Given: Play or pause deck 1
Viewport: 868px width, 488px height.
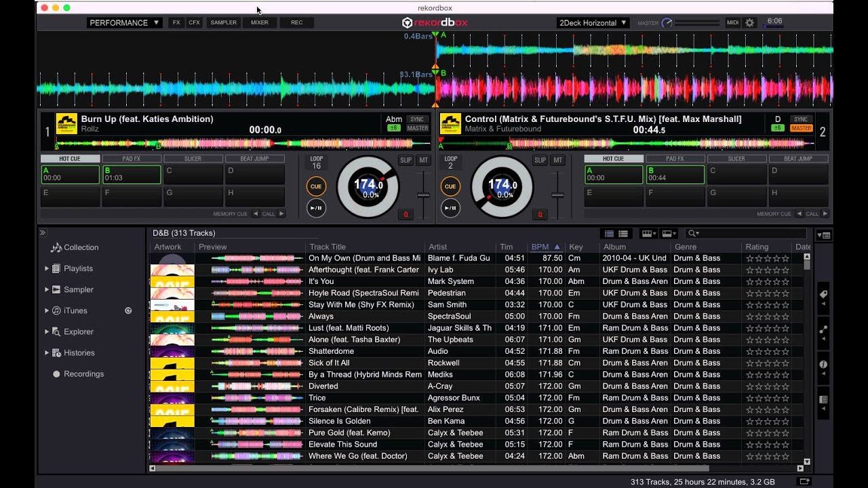Looking at the screenshot, I should coord(316,208).
